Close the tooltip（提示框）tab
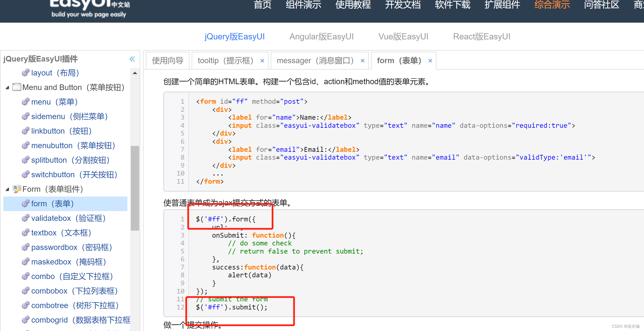644x331 pixels. pyautogui.click(x=262, y=61)
